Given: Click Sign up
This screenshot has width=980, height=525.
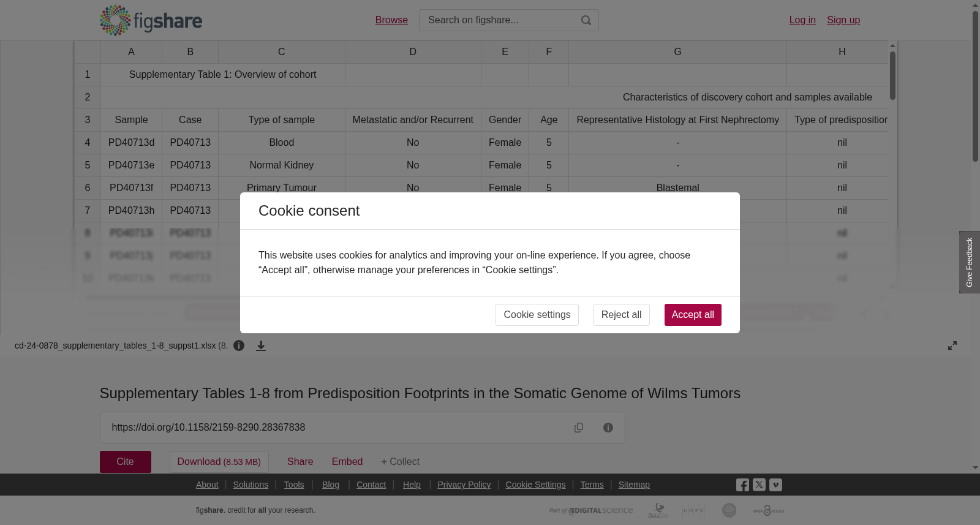Looking at the screenshot, I should (843, 20).
